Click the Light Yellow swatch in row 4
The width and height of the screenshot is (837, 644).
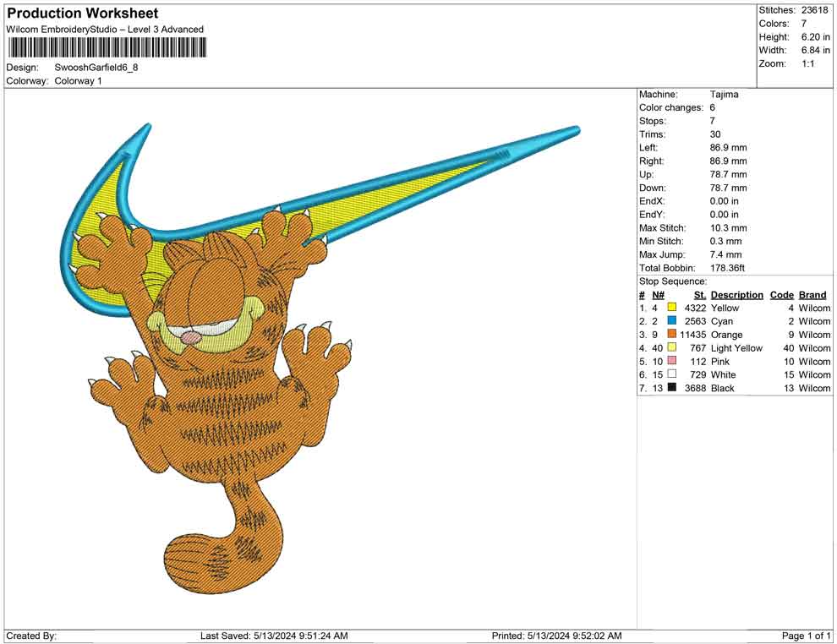tap(672, 348)
